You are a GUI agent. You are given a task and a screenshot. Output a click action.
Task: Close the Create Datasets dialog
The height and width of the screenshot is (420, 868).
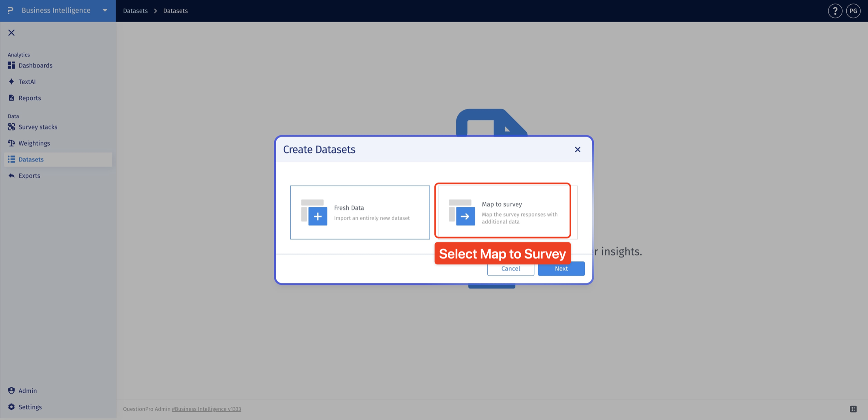point(578,149)
